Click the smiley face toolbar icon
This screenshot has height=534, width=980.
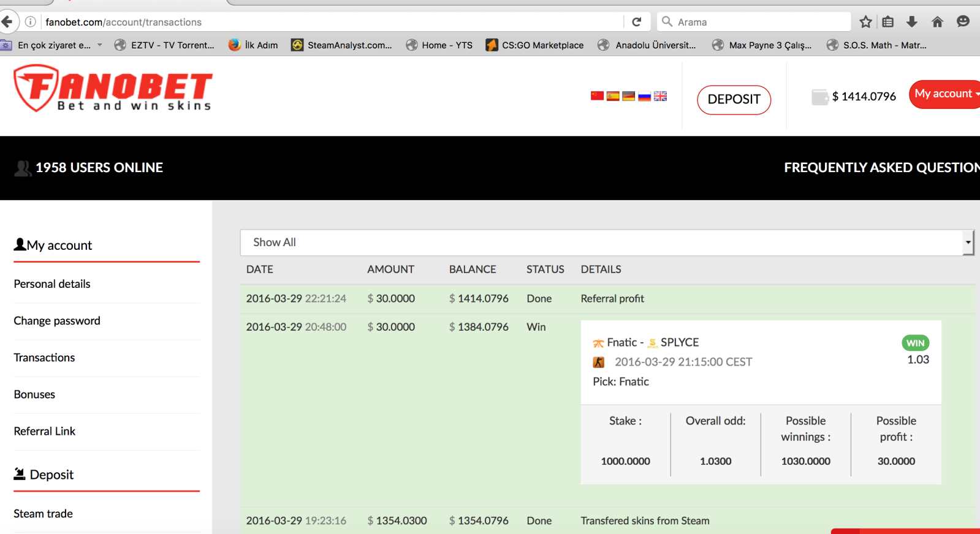point(963,22)
